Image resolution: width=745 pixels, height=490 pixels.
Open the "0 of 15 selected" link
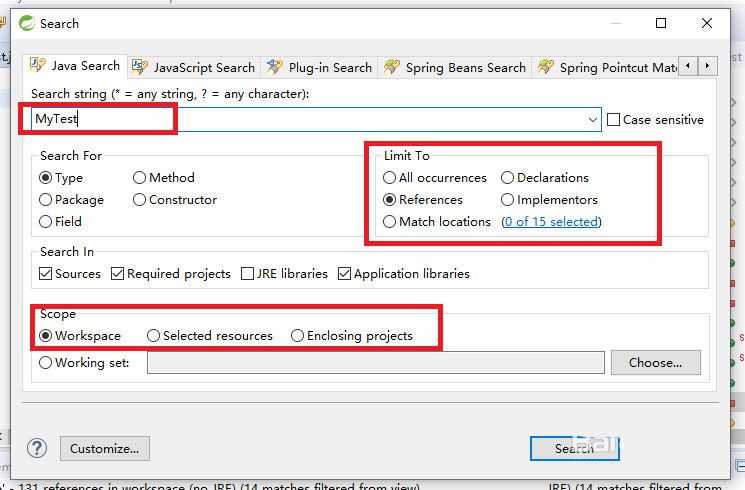pos(551,222)
